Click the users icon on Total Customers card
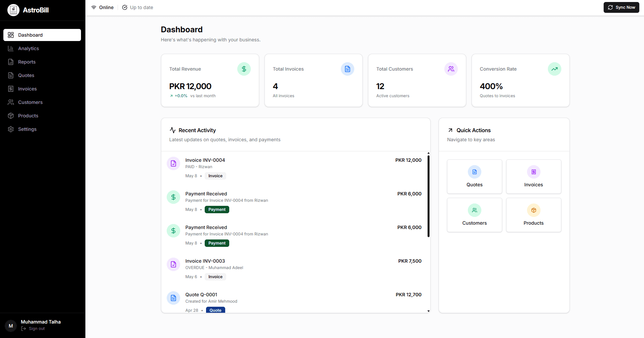The width and height of the screenshot is (644, 338). click(x=451, y=69)
